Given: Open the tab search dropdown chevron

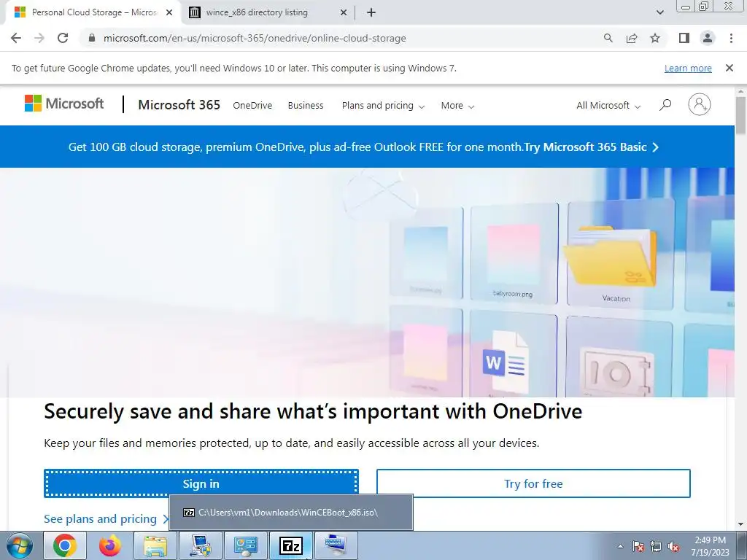Looking at the screenshot, I should [x=659, y=12].
